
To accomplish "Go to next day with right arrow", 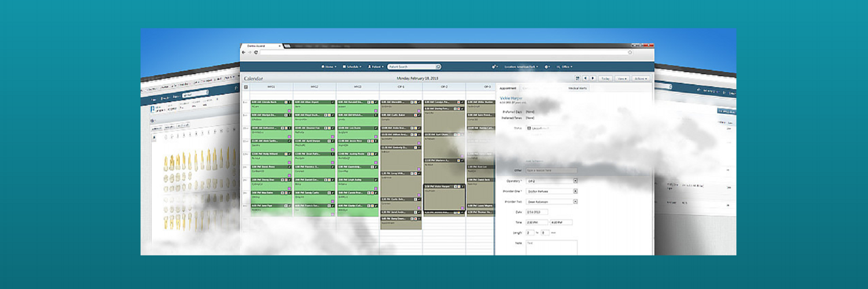I will 593,78.
